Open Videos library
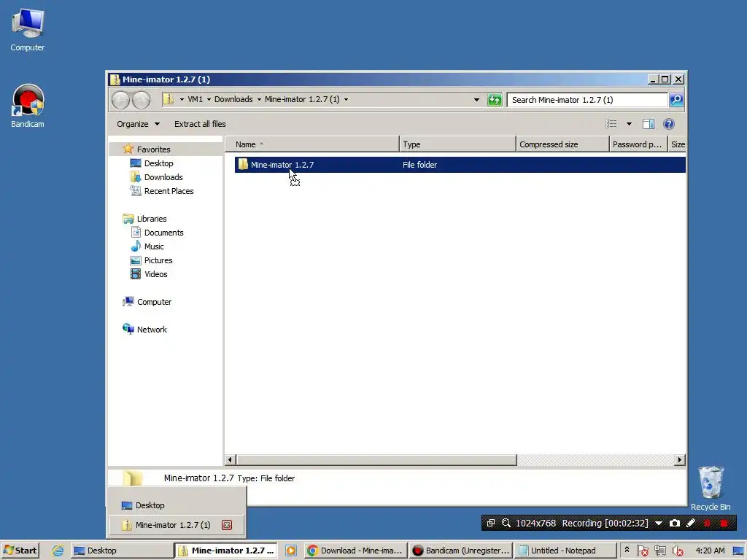 click(155, 274)
